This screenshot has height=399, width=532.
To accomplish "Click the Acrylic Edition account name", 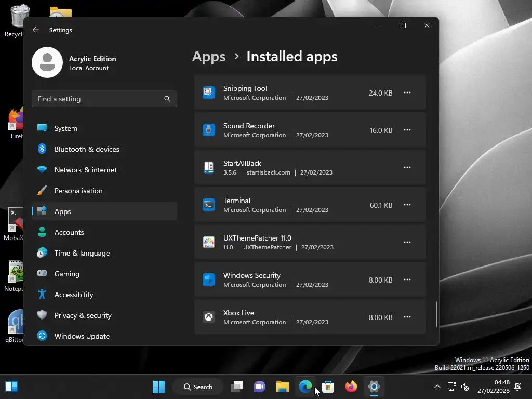I will coord(92,59).
